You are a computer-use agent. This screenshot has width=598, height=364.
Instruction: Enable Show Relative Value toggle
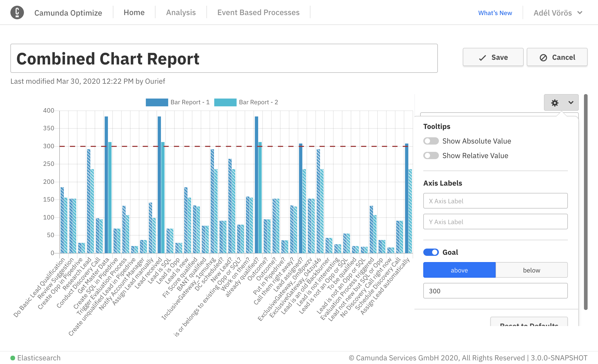click(x=431, y=155)
